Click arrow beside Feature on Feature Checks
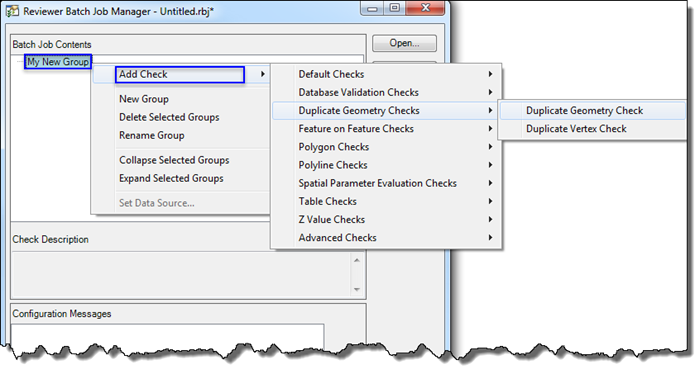The height and width of the screenshot is (379, 700). point(490,129)
